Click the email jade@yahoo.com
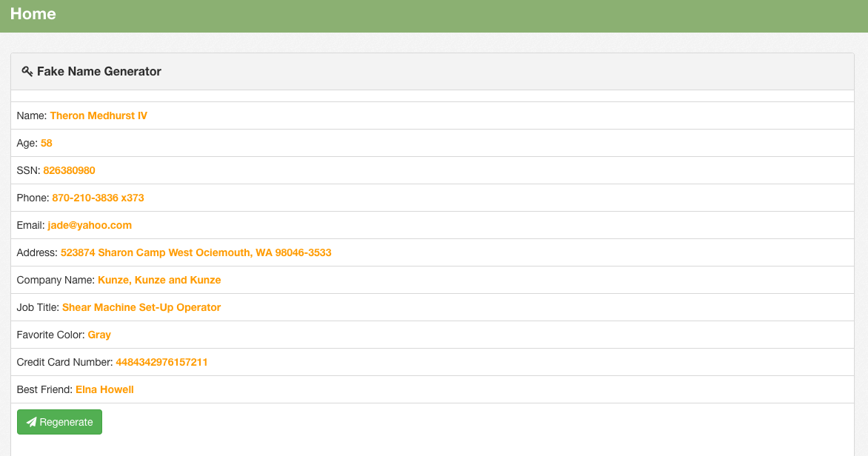The width and height of the screenshot is (868, 456). (90, 225)
